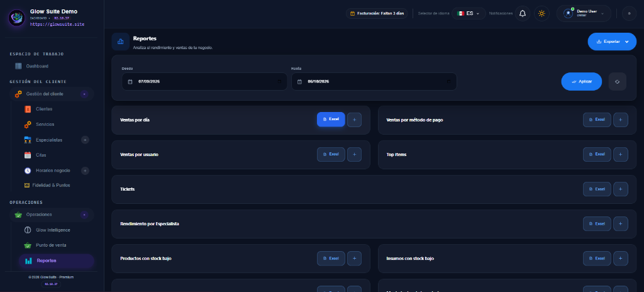Image resolution: width=644 pixels, height=292 pixels.
Task: Open Glow Intelligence in the sidebar
Action: pyautogui.click(x=53, y=230)
